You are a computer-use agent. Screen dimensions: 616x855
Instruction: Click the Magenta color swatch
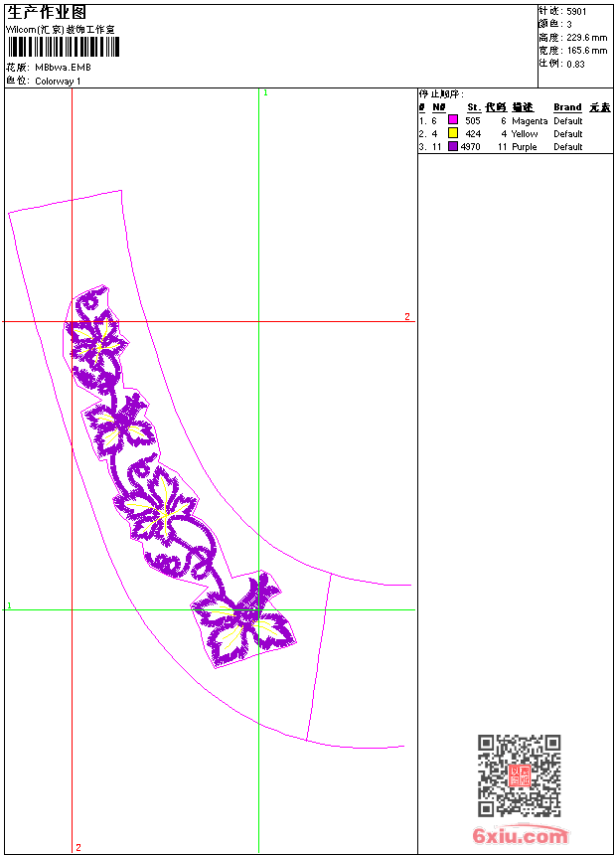click(452, 119)
